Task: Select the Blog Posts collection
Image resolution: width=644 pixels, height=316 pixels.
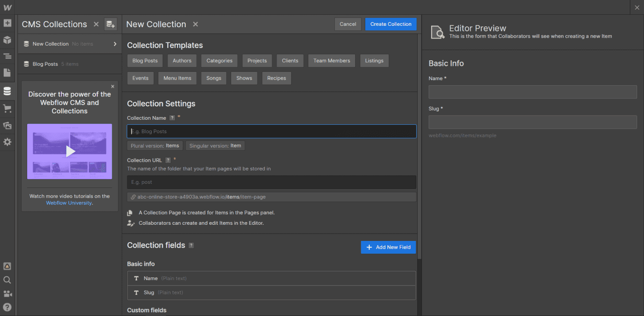Action: pyautogui.click(x=69, y=64)
